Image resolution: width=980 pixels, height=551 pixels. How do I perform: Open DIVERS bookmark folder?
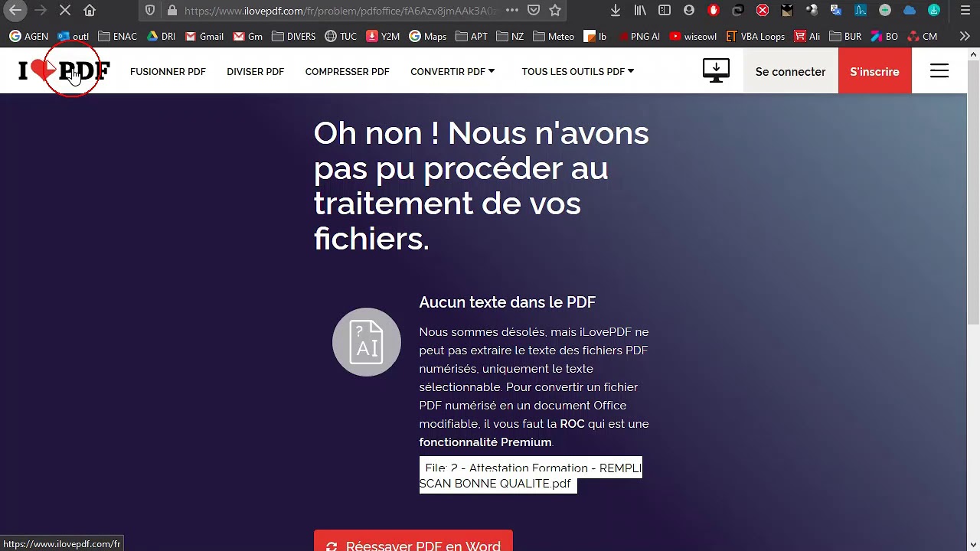[294, 36]
